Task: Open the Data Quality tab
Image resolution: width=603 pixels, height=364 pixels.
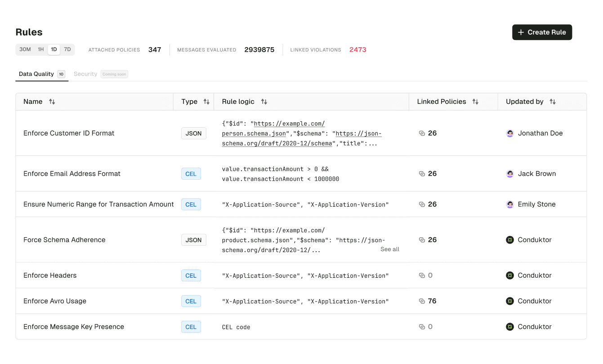Action: point(42,74)
